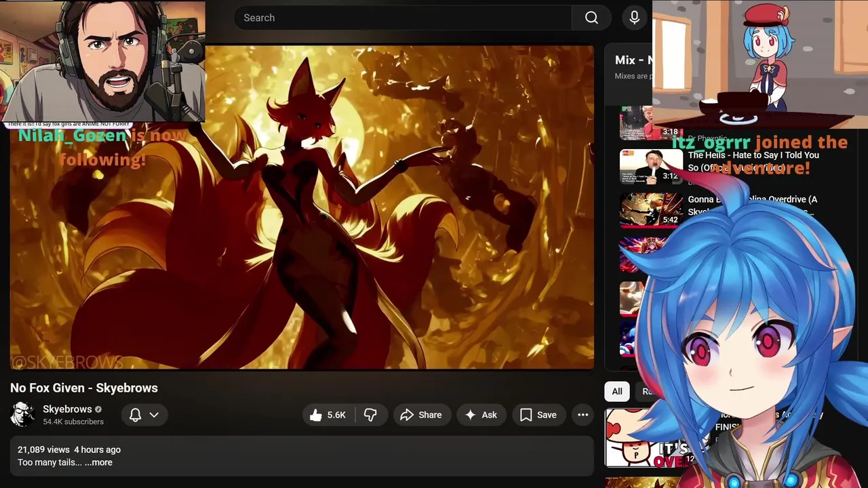
Task: Click the video title No Fox Given - Skyebrows
Action: click(84, 388)
